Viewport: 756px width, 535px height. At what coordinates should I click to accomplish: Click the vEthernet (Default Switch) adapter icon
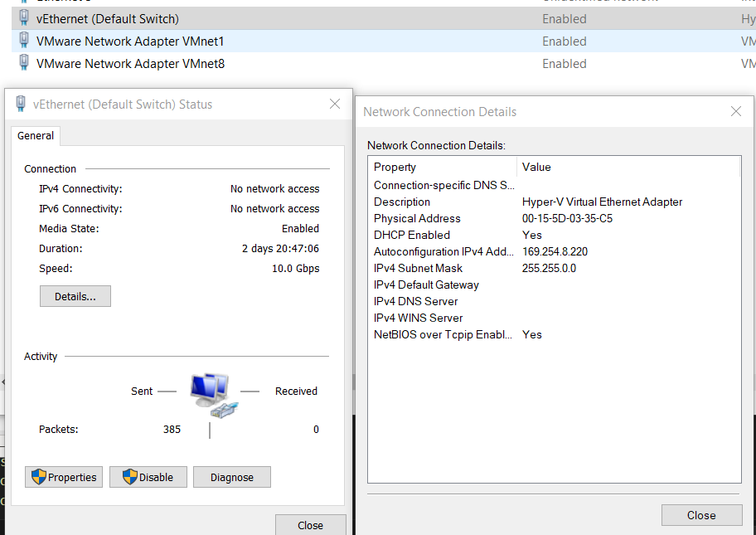click(x=23, y=18)
